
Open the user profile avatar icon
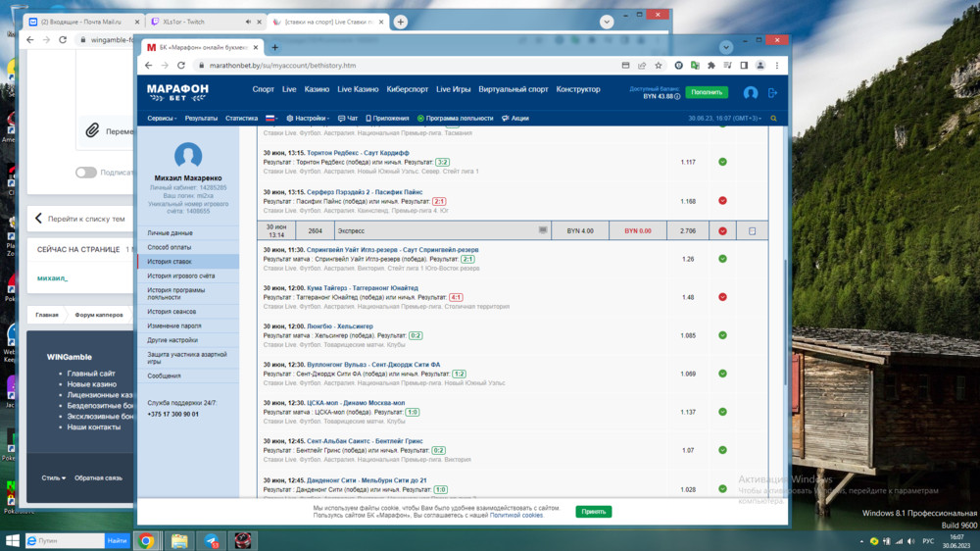[751, 92]
